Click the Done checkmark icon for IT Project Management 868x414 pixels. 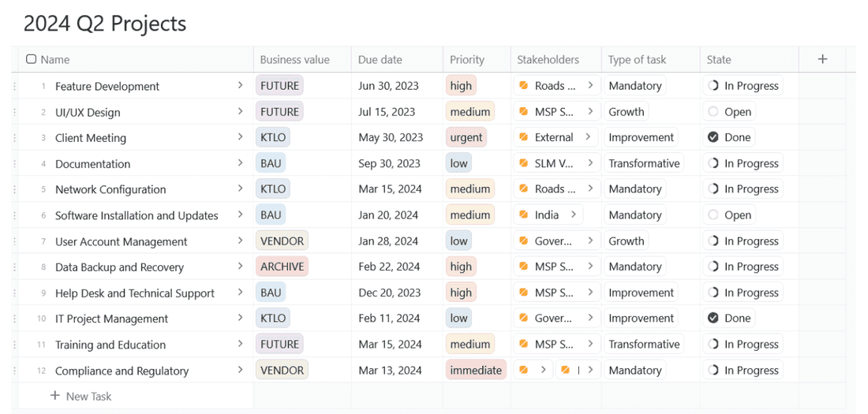(x=713, y=319)
